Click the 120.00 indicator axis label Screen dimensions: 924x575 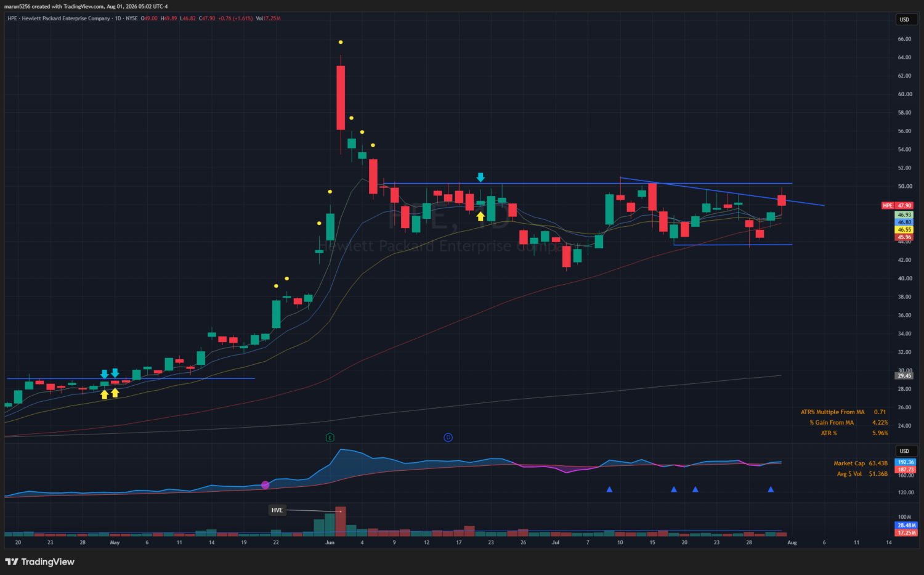point(906,492)
